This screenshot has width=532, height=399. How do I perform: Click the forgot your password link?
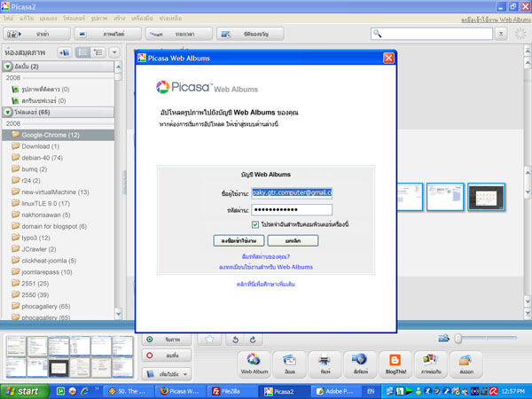pyautogui.click(x=266, y=256)
